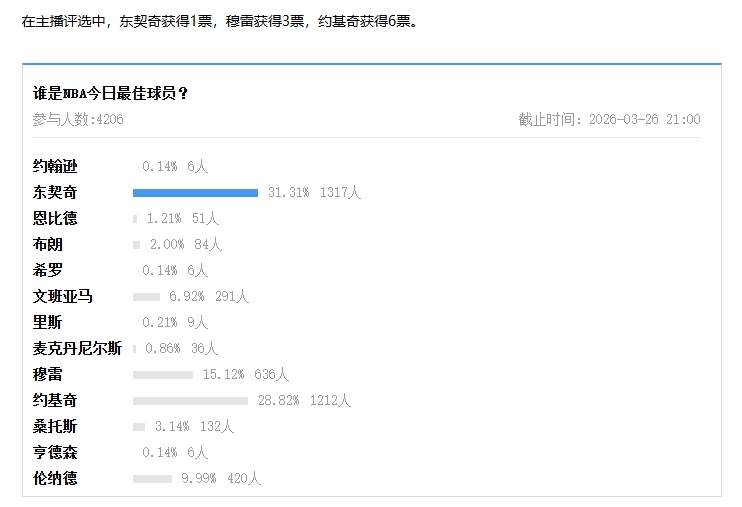Select the 桑托斯 poll option name
Image resolution: width=742 pixels, height=507 pixels.
click(x=55, y=426)
